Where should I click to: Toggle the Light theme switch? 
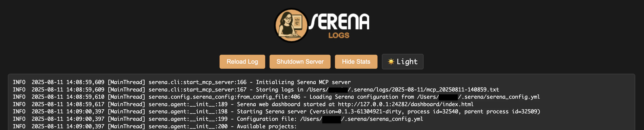pyautogui.click(x=402, y=62)
